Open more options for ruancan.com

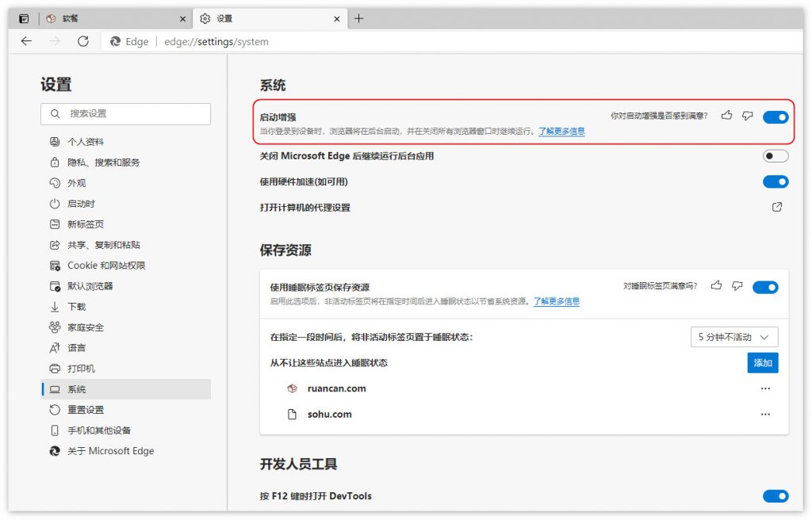(765, 389)
